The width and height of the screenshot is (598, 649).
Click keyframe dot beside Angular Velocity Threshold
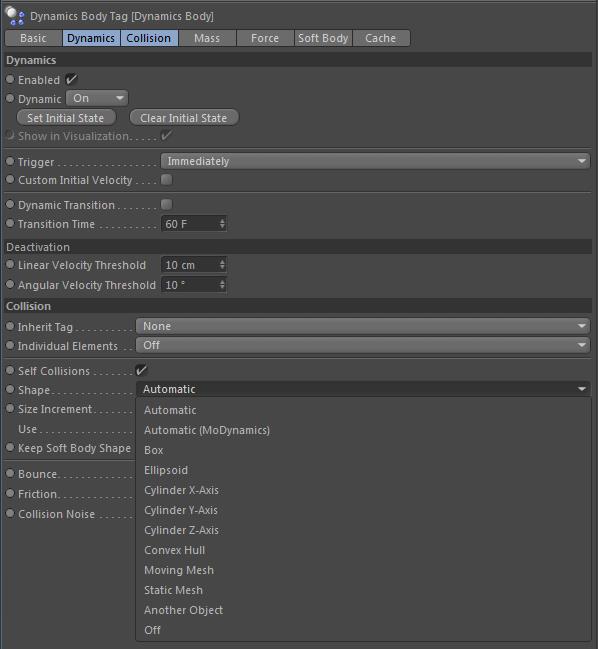click(x=10, y=284)
